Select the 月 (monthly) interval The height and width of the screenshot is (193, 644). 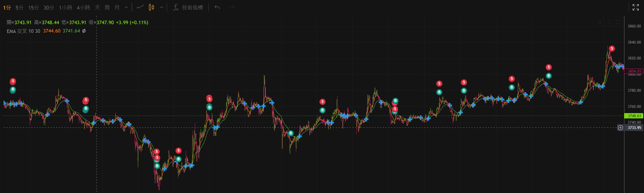tap(117, 8)
